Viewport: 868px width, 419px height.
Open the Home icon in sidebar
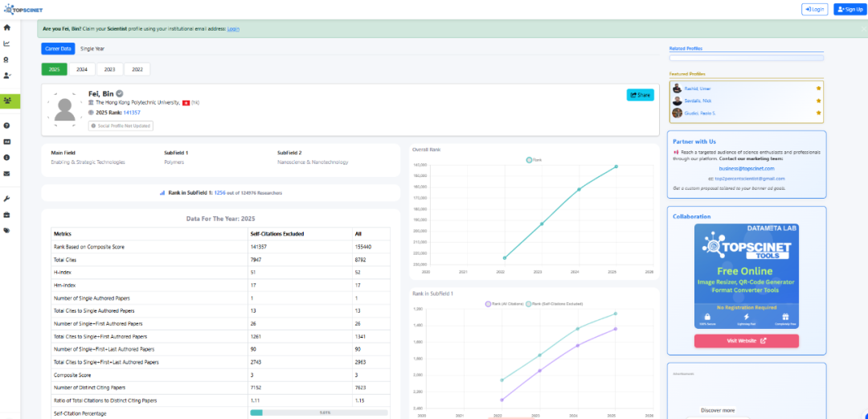pos(6,27)
